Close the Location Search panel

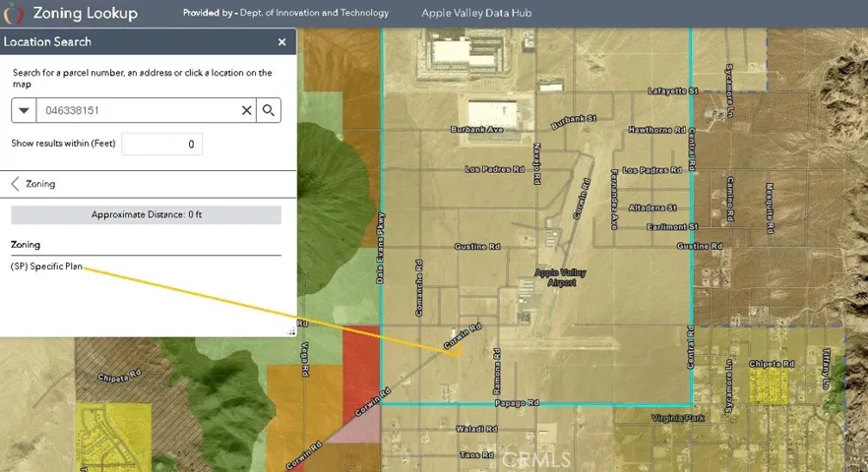click(x=281, y=42)
